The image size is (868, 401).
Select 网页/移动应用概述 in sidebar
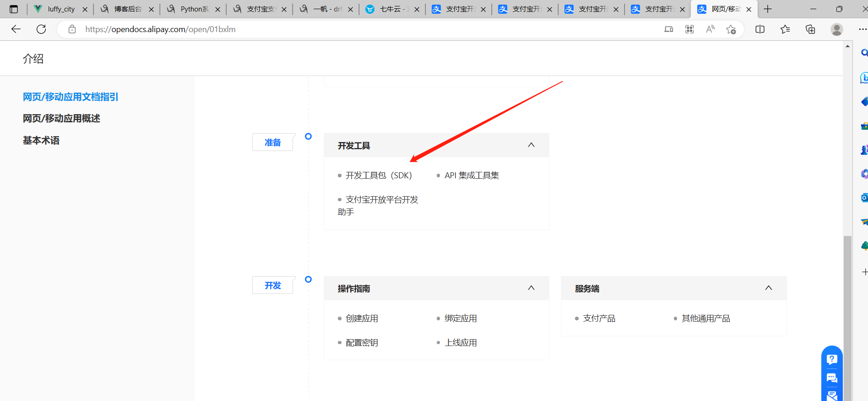(x=61, y=118)
